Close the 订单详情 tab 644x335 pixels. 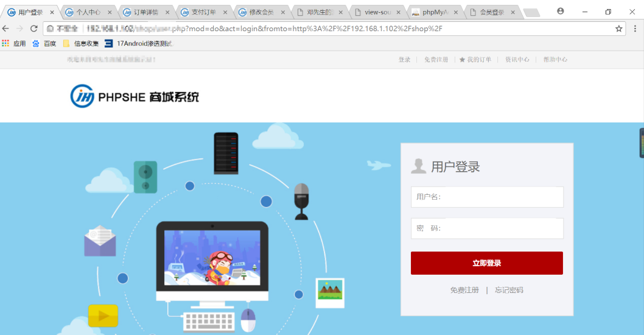pos(167,12)
